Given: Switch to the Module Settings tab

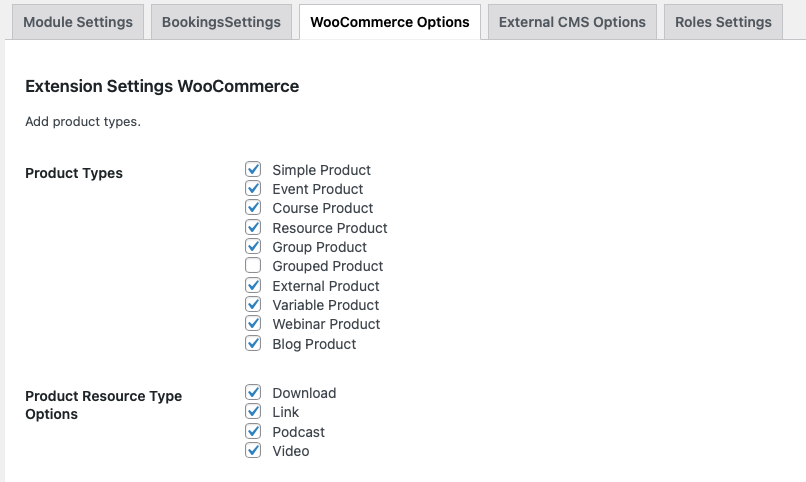Looking at the screenshot, I should [77, 22].
